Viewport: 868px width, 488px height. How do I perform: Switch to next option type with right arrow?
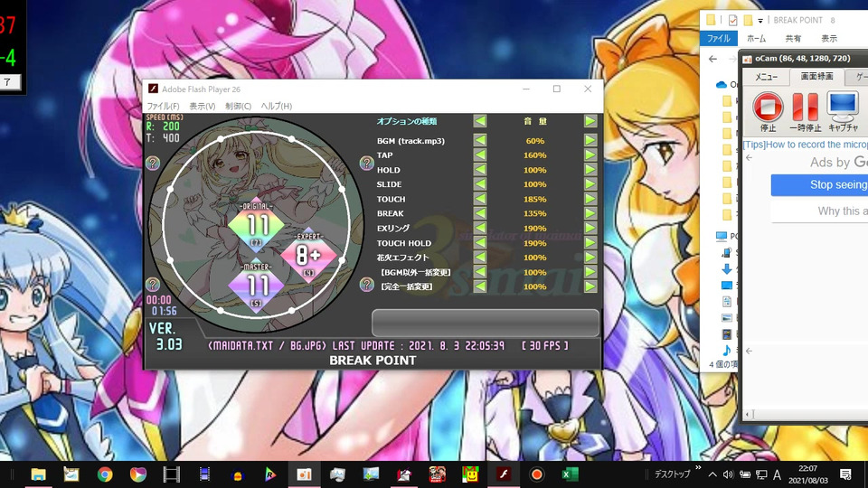(590, 121)
